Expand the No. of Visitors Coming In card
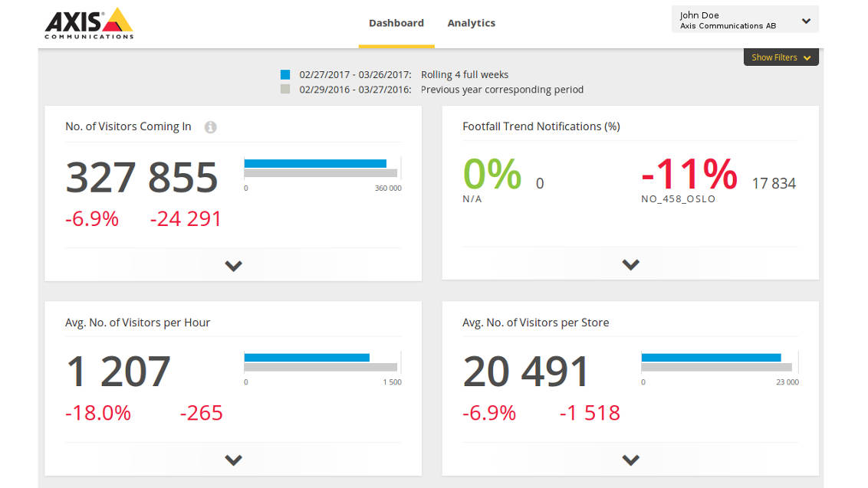The height and width of the screenshot is (488, 868). (233, 266)
